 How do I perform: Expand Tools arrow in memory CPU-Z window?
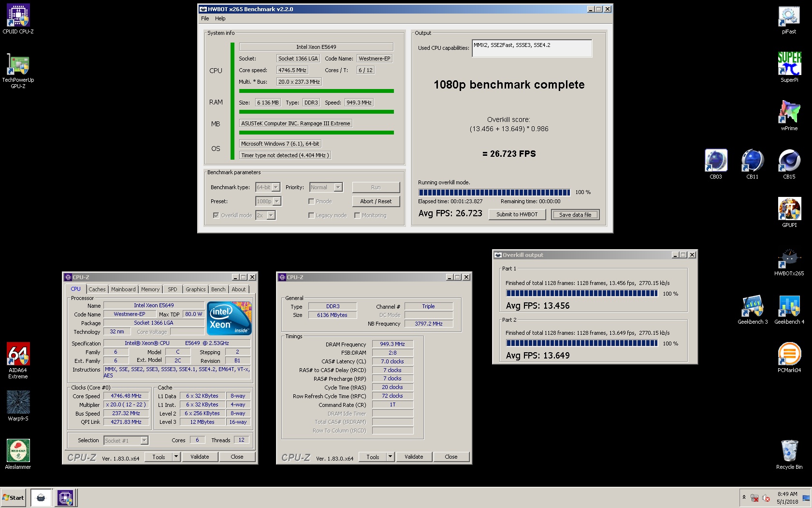pyautogui.click(x=391, y=457)
